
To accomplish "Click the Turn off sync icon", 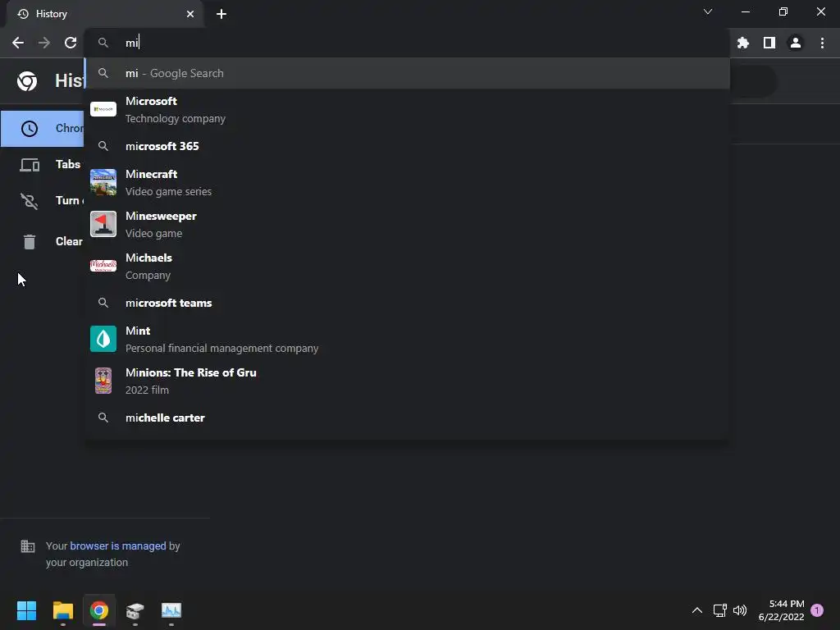I will coord(30,201).
